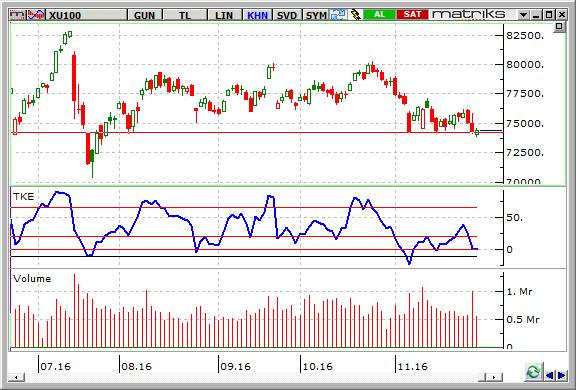Select the GUN period button
Screen dimensions: 576x390
[144, 15]
